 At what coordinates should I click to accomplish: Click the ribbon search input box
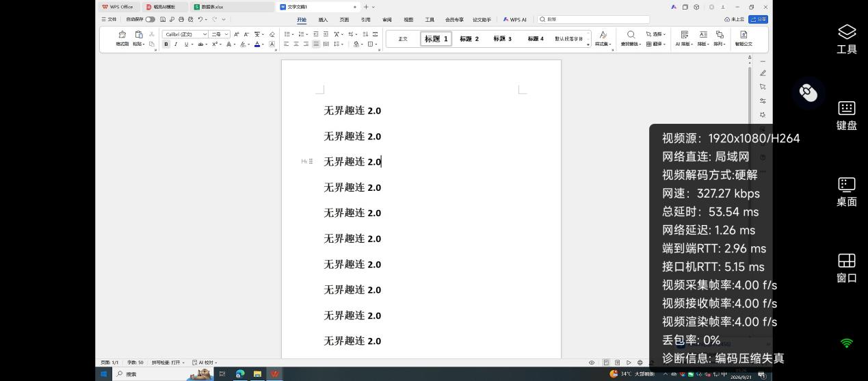[x=593, y=19]
